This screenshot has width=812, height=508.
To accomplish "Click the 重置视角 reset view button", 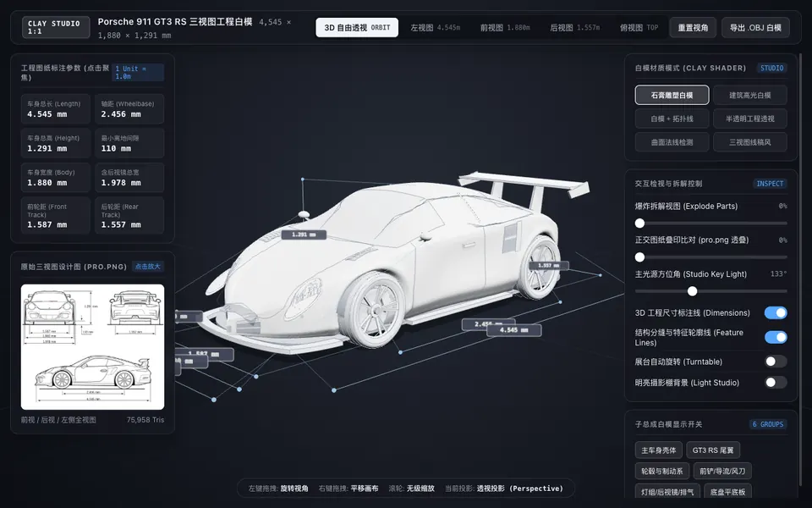I will [x=693, y=27].
